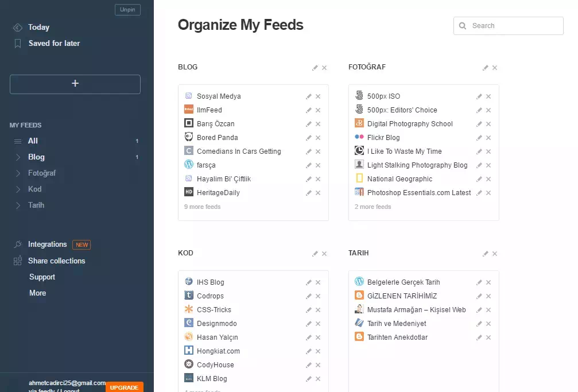The width and height of the screenshot is (578, 392).
Task: Click the Unpin button
Action: coord(127,10)
